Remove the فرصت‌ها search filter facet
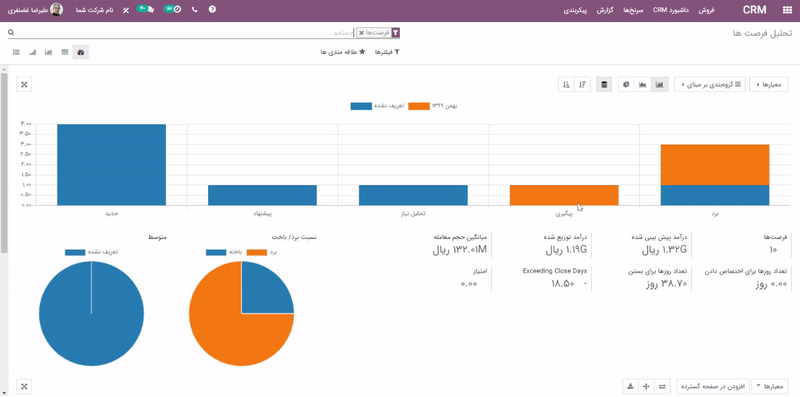The height and width of the screenshot is (397, 800). coord(361,33)
